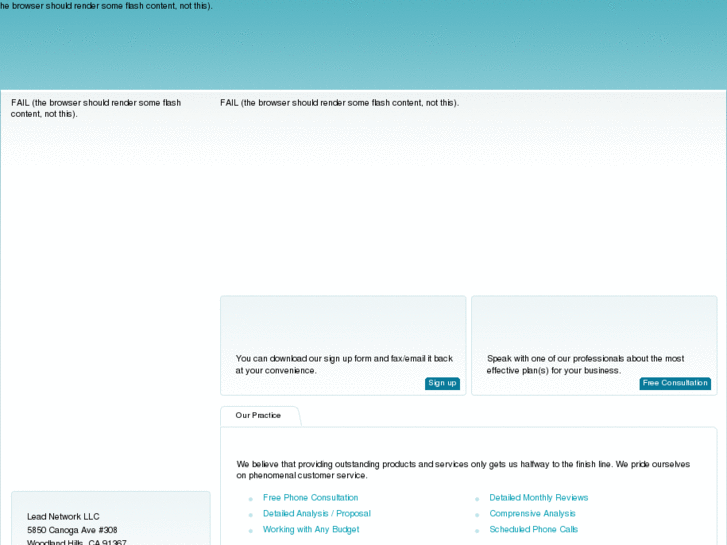Follow the Working with Any Budget link

pos(311,529)
